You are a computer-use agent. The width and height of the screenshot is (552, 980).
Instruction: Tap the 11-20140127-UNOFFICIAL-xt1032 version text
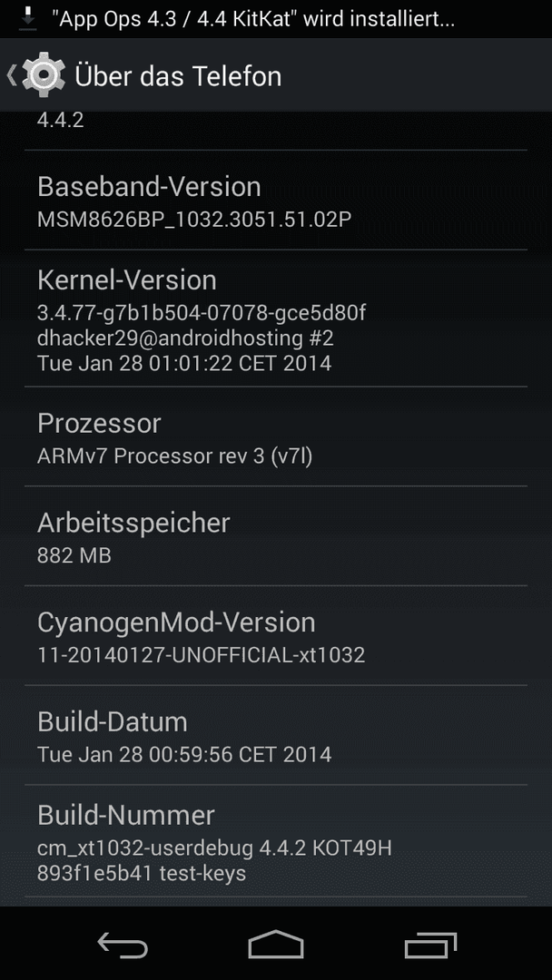(201, 655)
